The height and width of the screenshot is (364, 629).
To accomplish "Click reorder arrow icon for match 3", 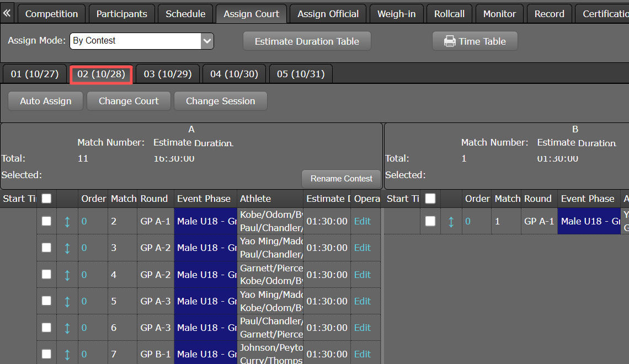I will pyautogui.click(x=67, y=248).
